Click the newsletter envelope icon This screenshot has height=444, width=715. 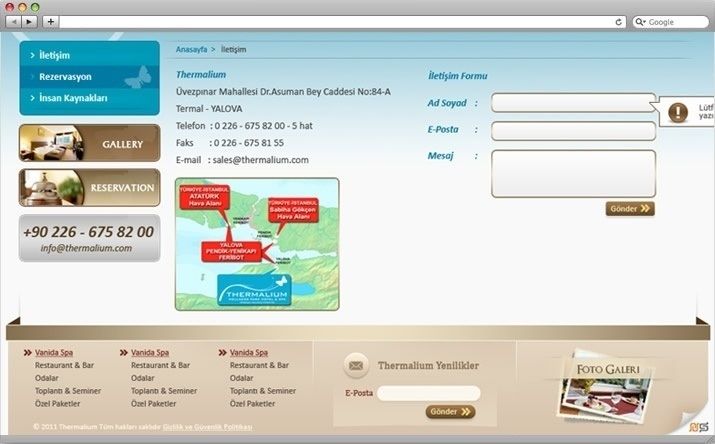pos(356,366)
